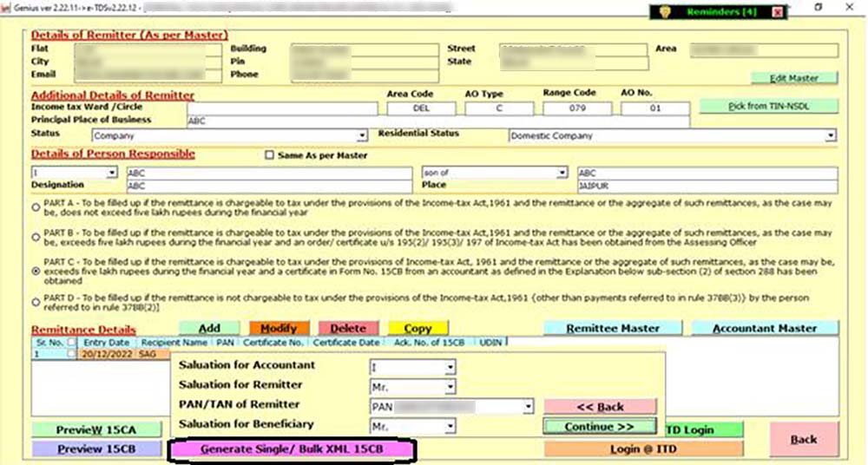
Task: Open the Status dropdown showing Company
Action: point(362,136)
